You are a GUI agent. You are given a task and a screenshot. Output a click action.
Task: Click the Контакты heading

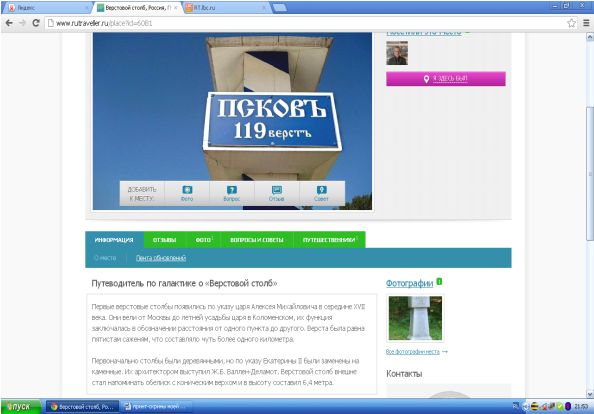click(x=404, y=374)
